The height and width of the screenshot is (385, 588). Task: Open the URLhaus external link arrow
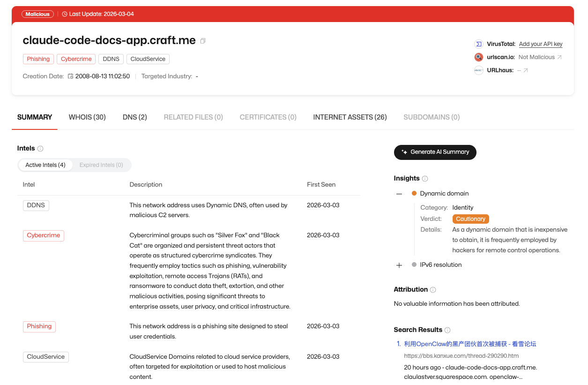coord(526,70)
